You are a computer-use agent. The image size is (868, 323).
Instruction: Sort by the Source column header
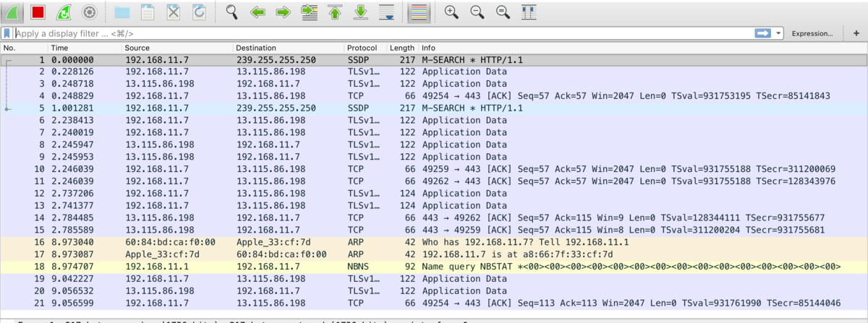178,48
